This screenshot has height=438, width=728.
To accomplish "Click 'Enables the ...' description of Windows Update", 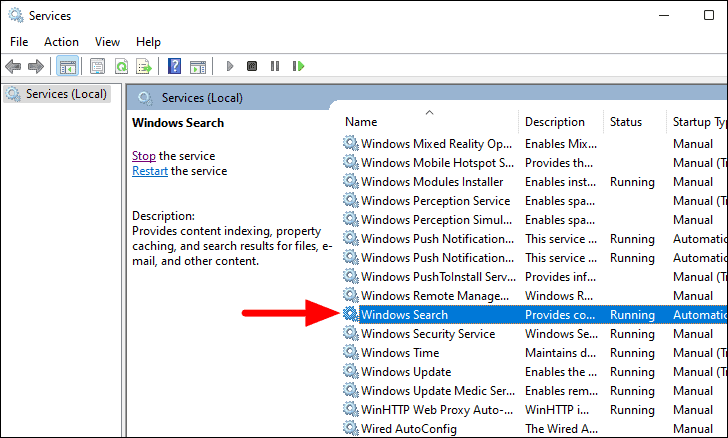I will coord(561,372).
